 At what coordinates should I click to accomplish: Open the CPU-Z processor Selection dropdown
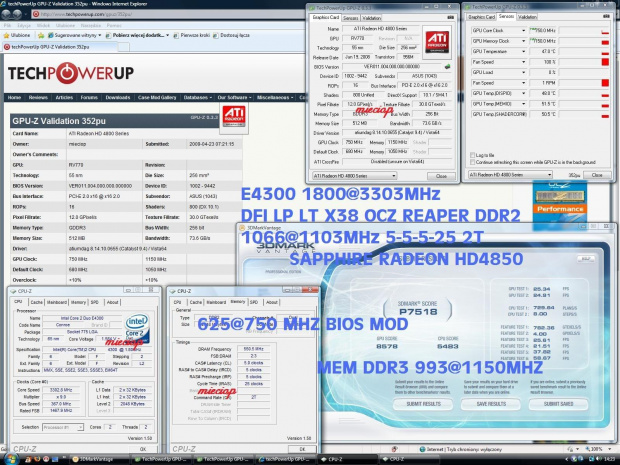tap(63, 427)
